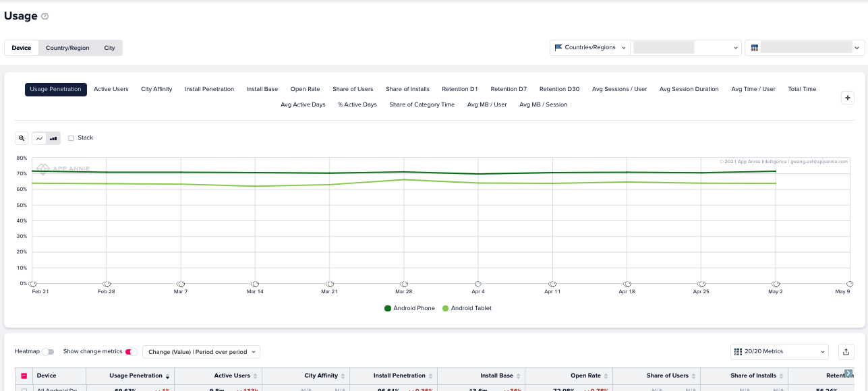Sort table by Install Base column
The width and height of the screenshot is (868, 391).
[518, 376]
